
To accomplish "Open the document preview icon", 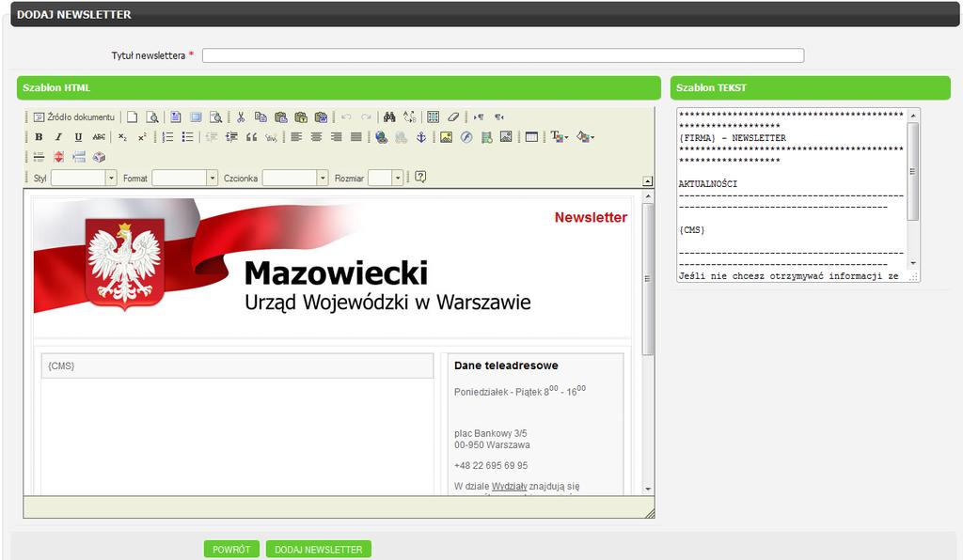I will pyautogui.click(x=152, y=117).
